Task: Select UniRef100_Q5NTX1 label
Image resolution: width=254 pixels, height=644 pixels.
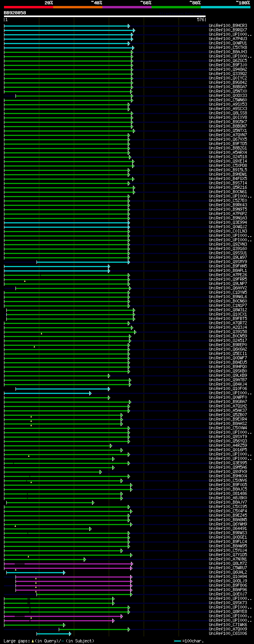Action: [x=228, y=131]
